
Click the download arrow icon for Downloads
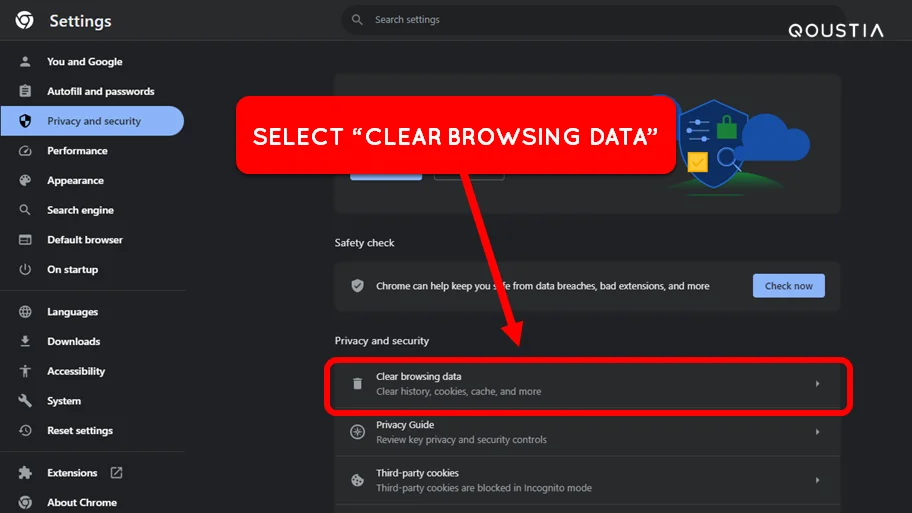[x=25, y=341]
